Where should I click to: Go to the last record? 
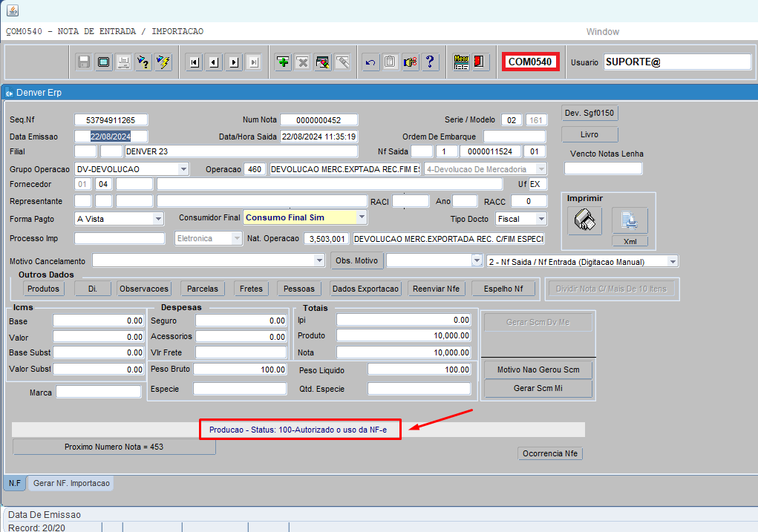254,62
